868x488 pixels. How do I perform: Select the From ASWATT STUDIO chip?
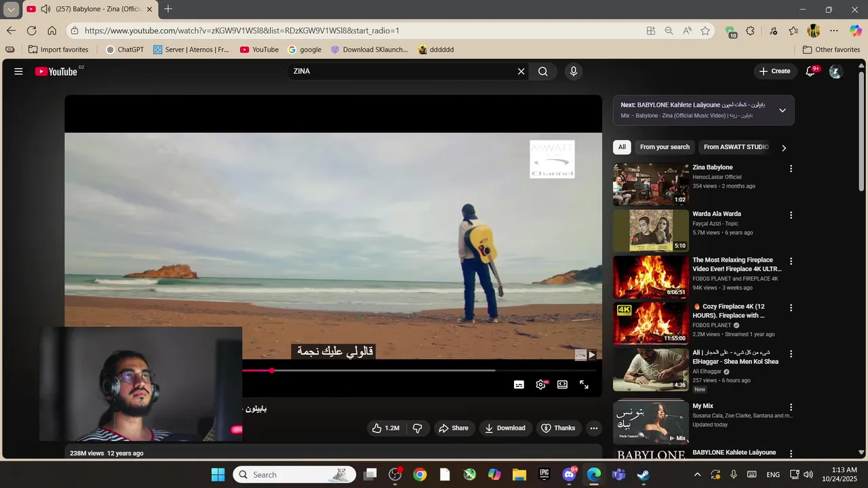click(x=736, y=147)
